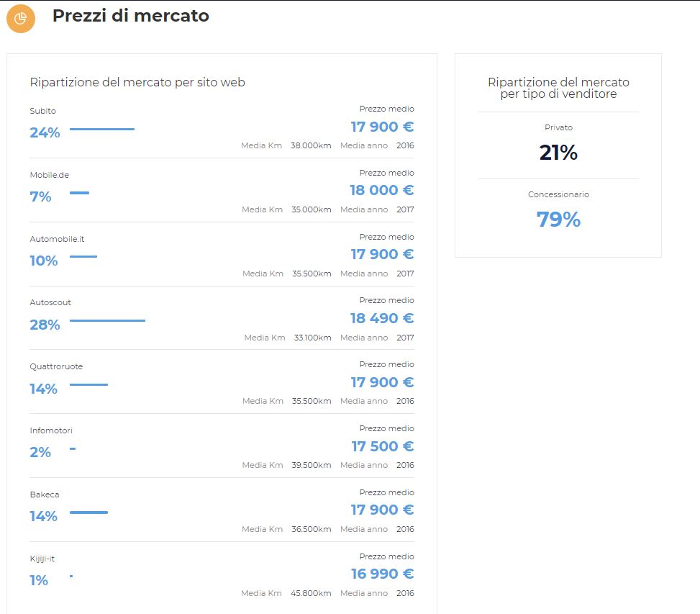Click the Subito 24% progress bar
This screenshot has height=614, width=700.
pos(101,129)
